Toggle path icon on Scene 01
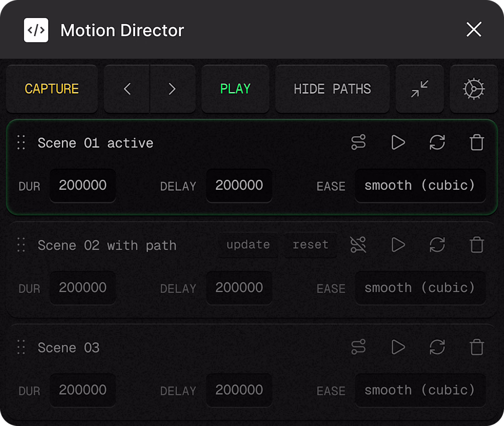The image size is (504, 426). pos(358,143)
